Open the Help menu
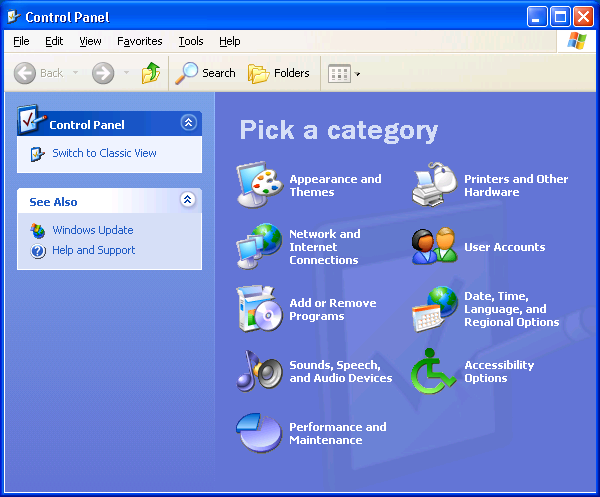The width and height of the screenshot is (600, 497). pos(230,41)
